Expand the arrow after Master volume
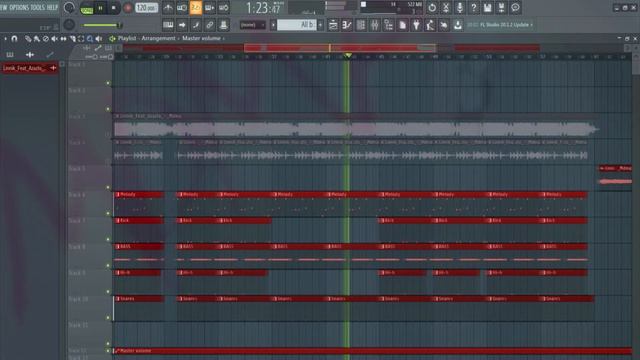 click(x=223, y=38)
